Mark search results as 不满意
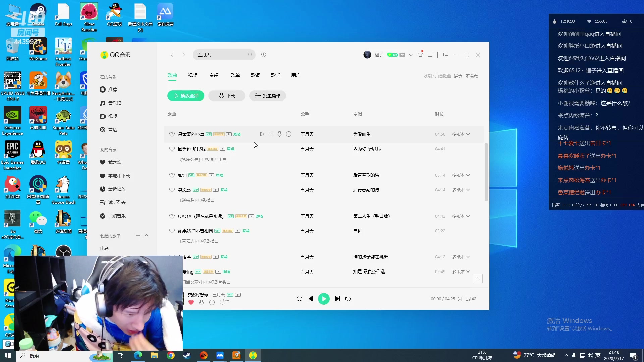Image resolution: width=644 pixels, height=362 pixels. click(x=472, y=76)
